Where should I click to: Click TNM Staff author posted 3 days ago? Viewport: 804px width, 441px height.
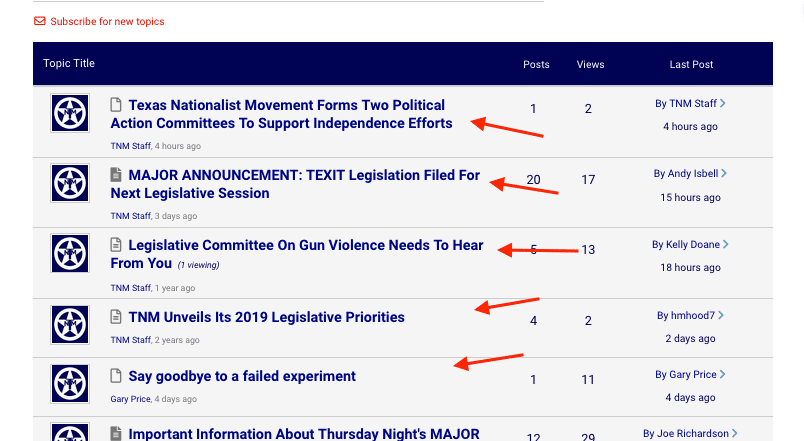click(x=130, y=216)
